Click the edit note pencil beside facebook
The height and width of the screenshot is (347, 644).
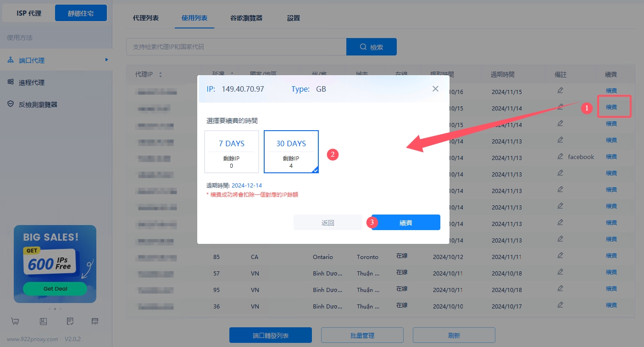point(560,156)
